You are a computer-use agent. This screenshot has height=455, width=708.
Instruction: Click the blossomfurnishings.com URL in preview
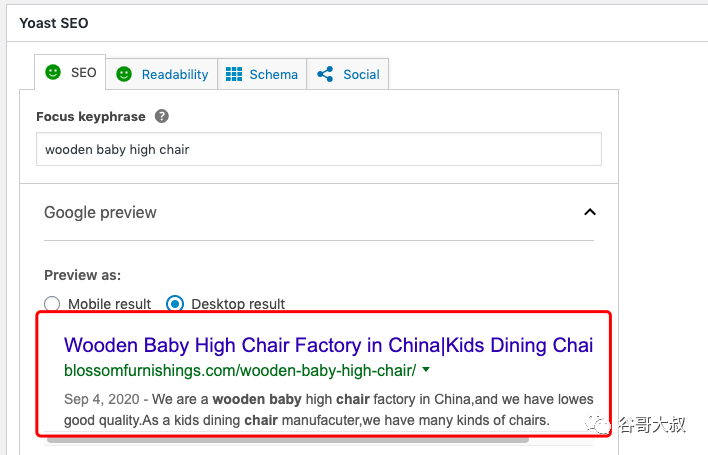coord(240,370)
